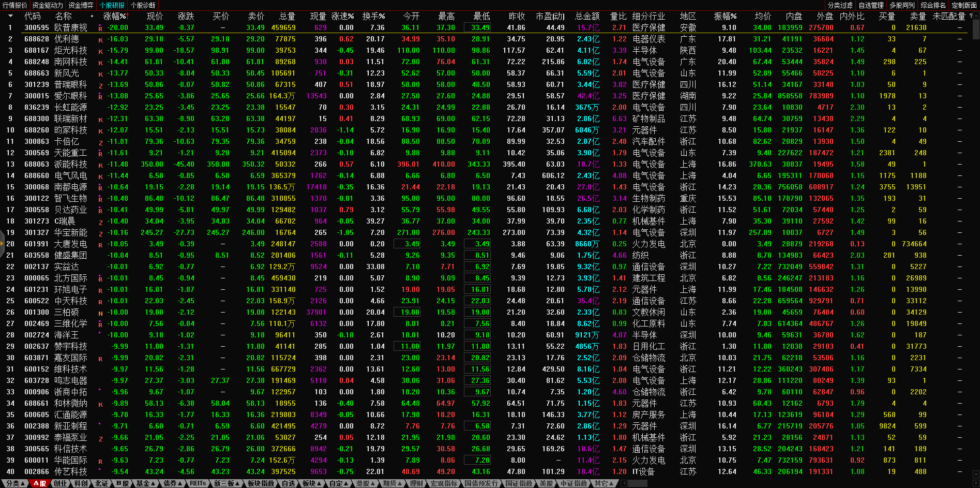Expand the 分类 tab menu at bottom

pos(15,483)
